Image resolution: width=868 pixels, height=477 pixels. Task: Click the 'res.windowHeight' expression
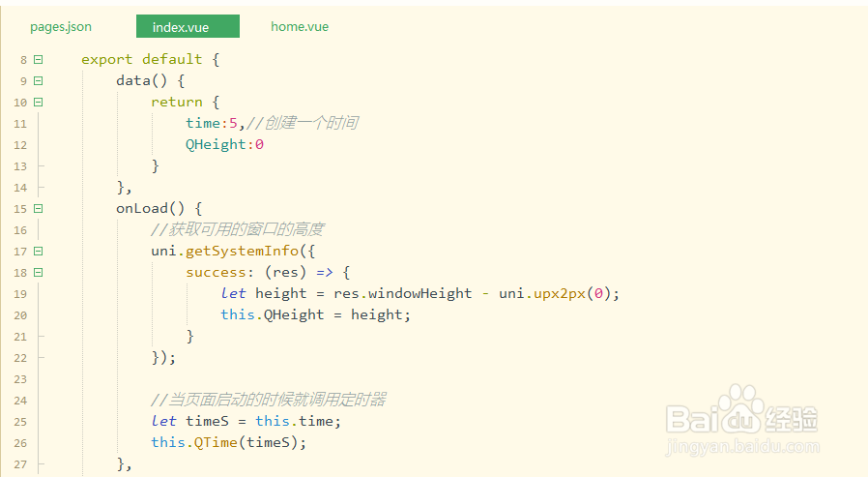click(x=403, y=293)
